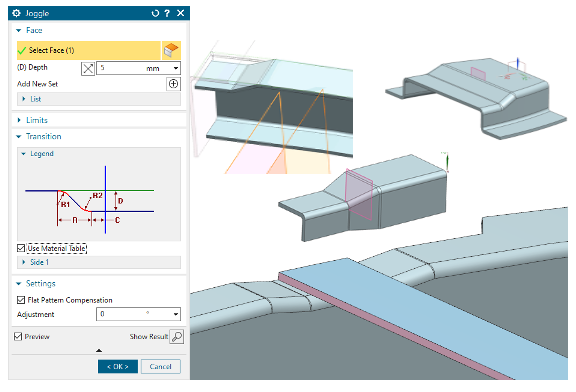Click the pink section plane on middle part
Screen dimensions: 576x392
(359, 195)
